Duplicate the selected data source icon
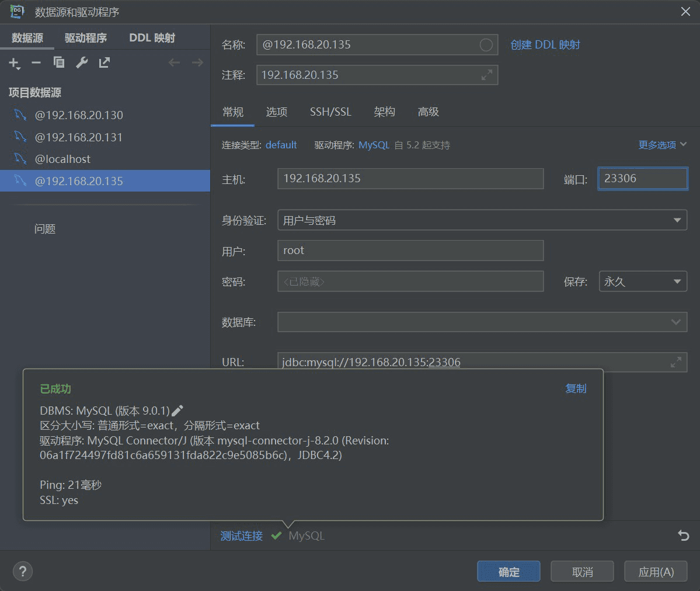 tap(59, 62)
